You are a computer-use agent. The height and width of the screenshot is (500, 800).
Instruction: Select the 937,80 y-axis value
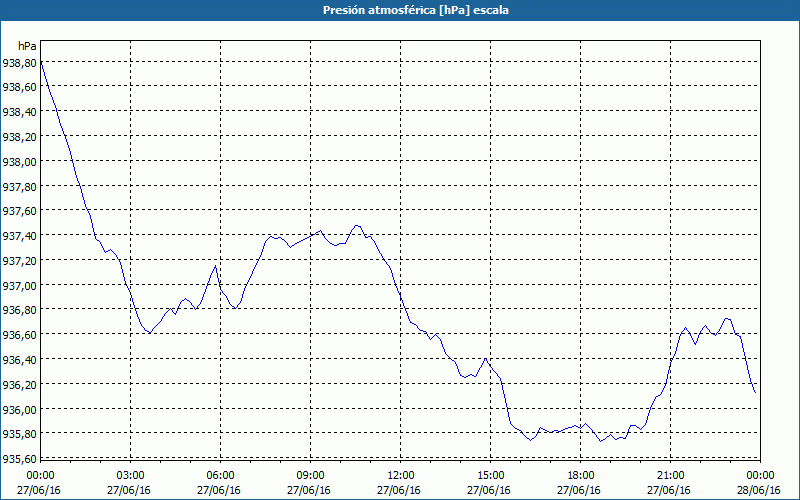pos(20,187)
